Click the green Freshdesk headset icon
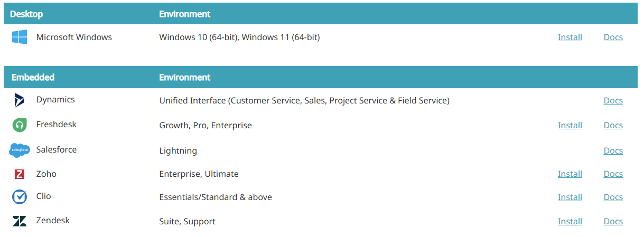 coord(20,125)
